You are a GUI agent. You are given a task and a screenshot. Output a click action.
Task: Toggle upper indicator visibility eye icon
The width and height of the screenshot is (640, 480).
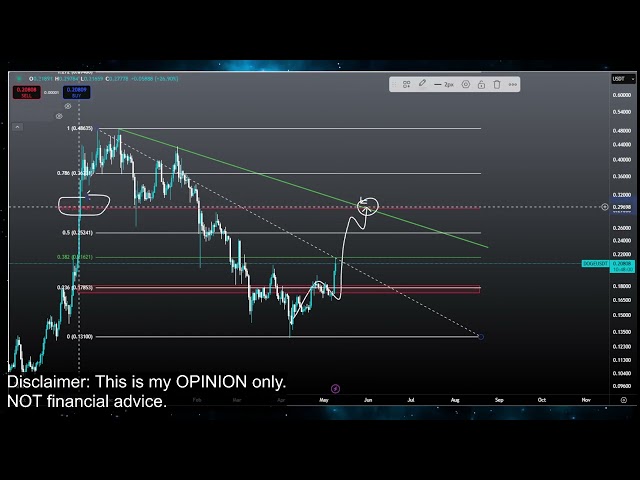[x=68, y=103]
